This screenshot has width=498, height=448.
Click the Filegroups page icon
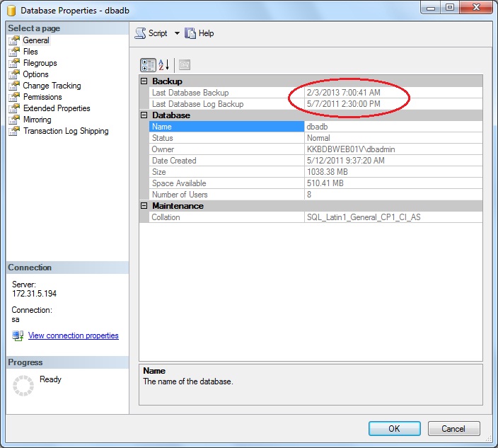coord(14,63)
